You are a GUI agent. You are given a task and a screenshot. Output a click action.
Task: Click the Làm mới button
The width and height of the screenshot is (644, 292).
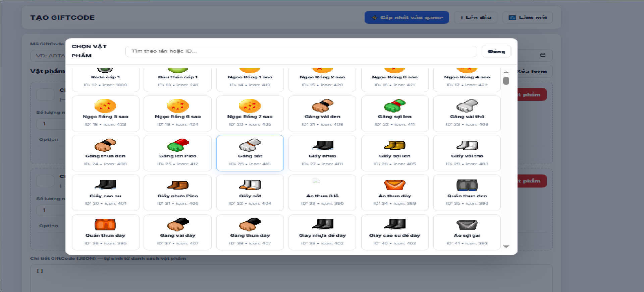pos(528,17)
